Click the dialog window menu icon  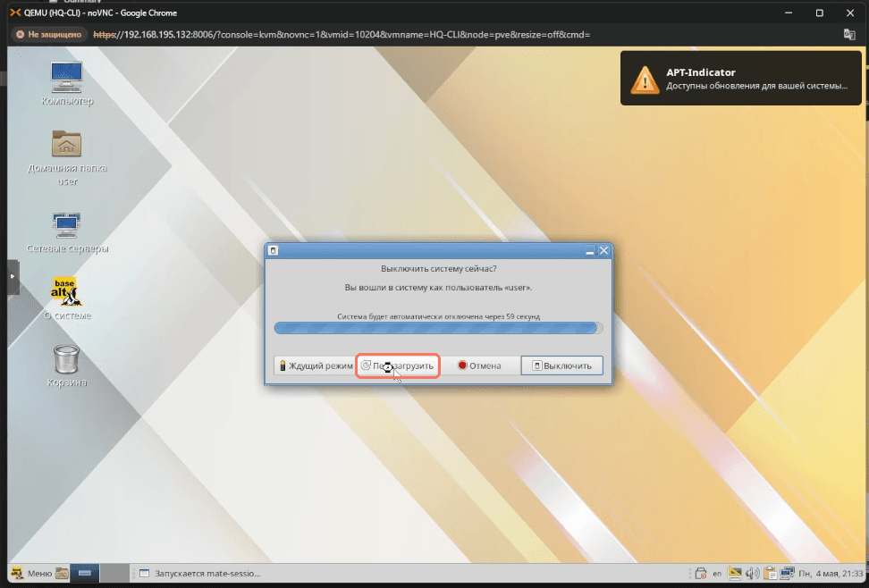coord(273,250)
